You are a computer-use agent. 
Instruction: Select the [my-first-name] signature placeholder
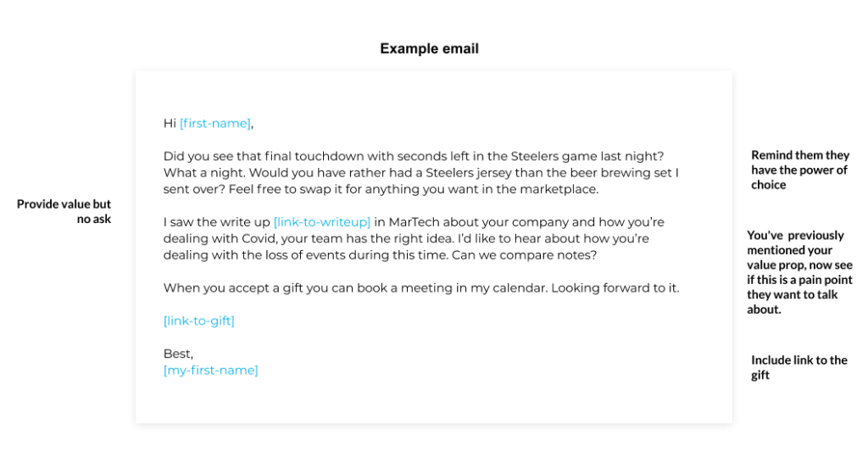[210, 370]
